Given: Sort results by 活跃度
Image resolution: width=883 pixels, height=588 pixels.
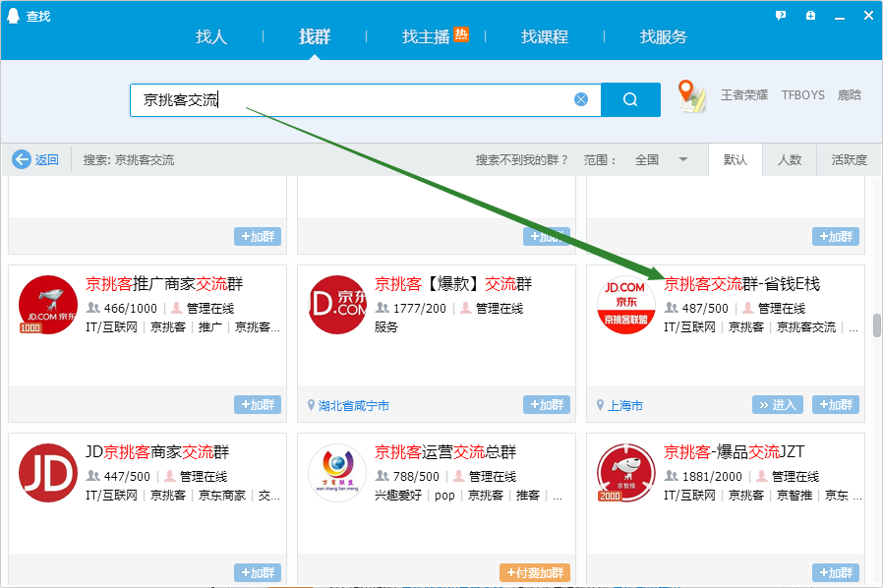Looking at the screenshot, I should (850, 160).
